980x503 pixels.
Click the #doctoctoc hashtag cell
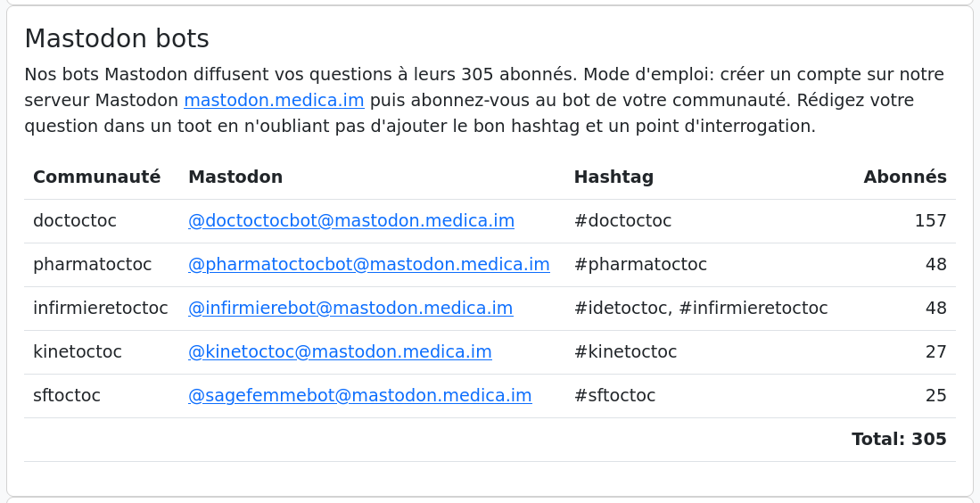[x=622, y=220]
